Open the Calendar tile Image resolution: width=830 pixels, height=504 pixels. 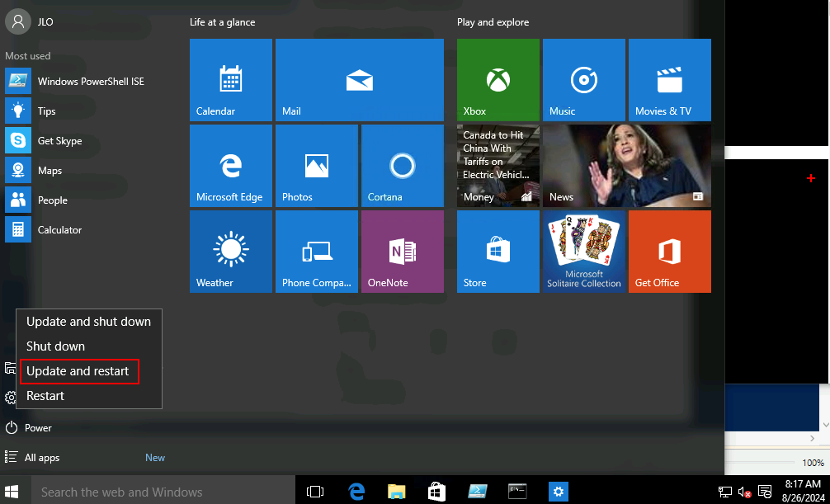231,80
